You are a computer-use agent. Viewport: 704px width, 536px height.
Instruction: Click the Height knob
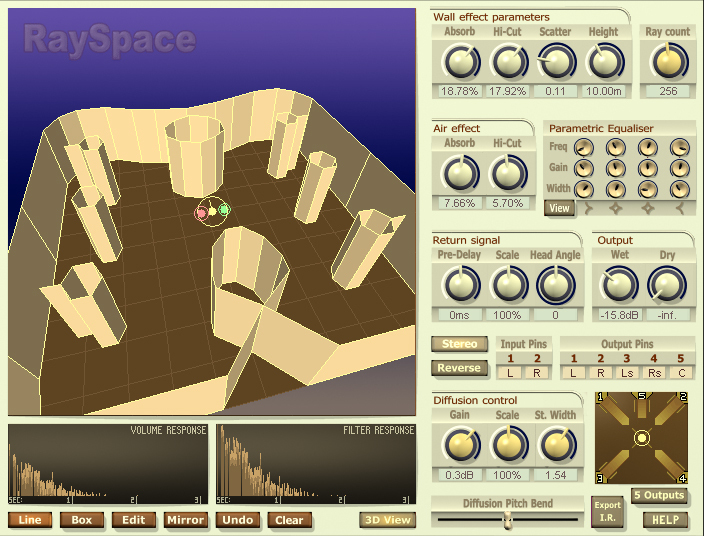tap(604, 62)
